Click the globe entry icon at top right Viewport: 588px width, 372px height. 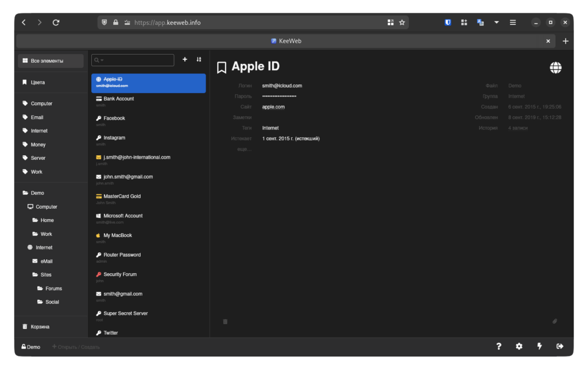(x=555, y=68)
